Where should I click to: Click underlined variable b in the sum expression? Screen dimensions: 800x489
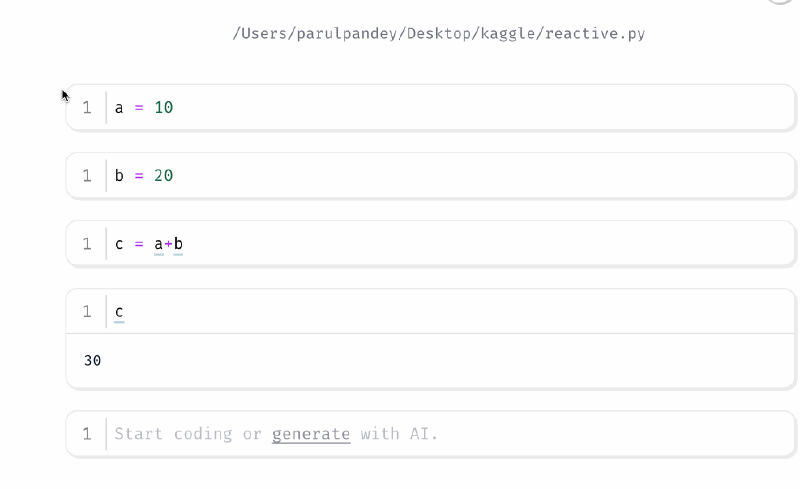(x=178, y=244)
